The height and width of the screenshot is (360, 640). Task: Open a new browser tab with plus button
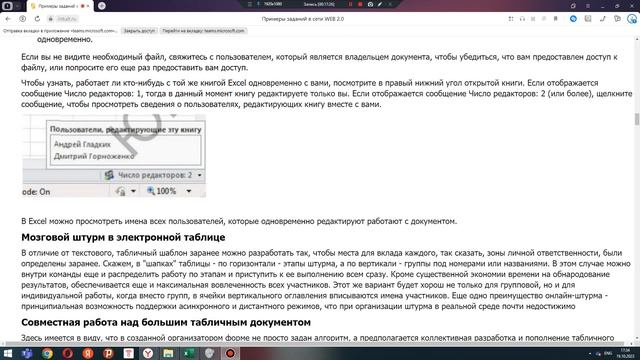102,6
